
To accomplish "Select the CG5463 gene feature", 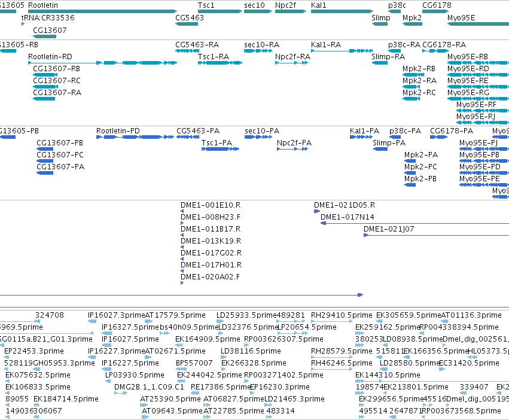I will pyautogui.click(x=187, y=24).
